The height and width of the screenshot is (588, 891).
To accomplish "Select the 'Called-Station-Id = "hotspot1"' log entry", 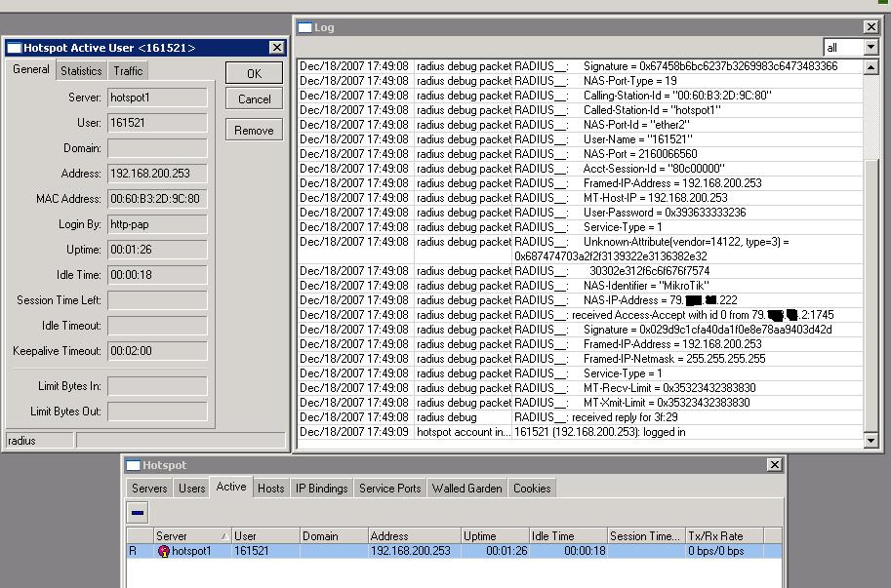I will [580, 110].
